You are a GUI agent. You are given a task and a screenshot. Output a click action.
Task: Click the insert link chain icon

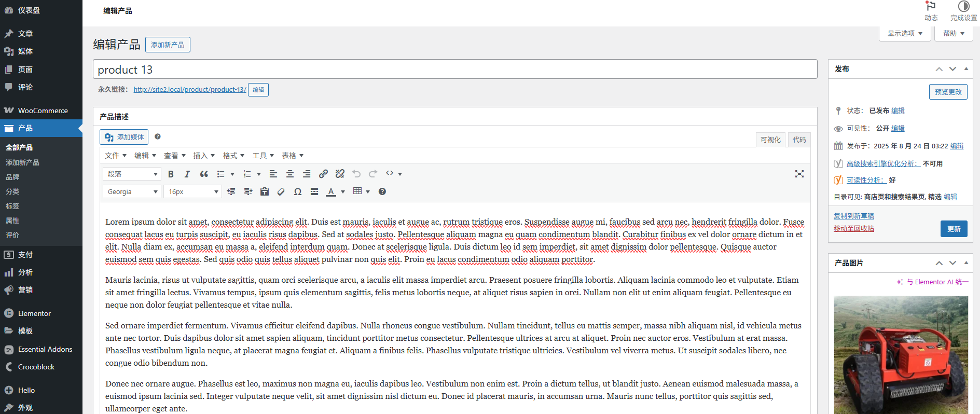(x=323, y=174)
